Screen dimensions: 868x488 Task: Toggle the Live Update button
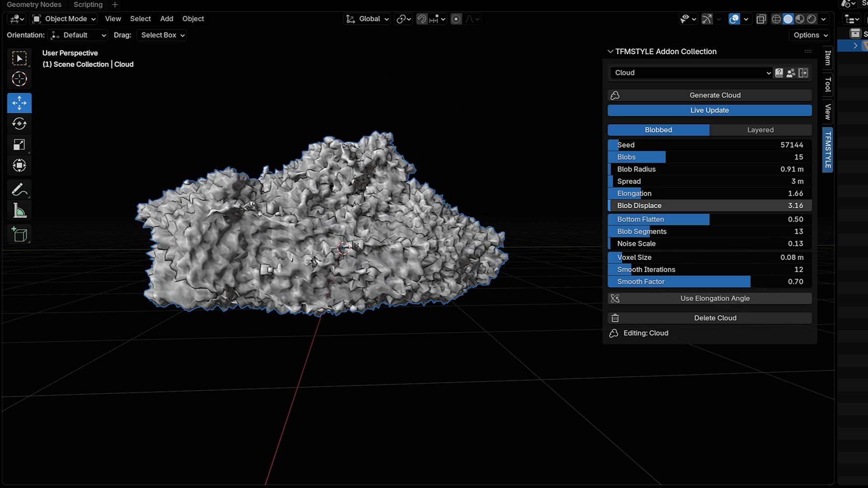pos(709,110)
